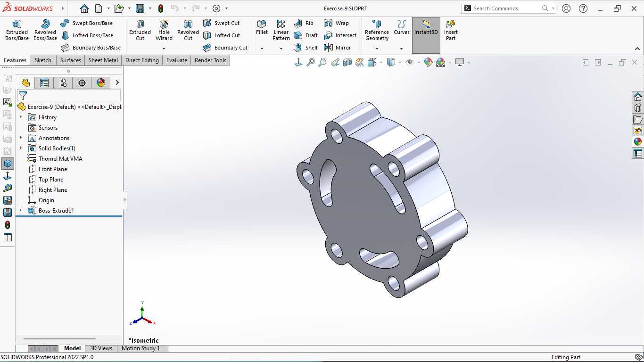Collapse the CommandManager ribbon chevron

click(x=637, y=49)
